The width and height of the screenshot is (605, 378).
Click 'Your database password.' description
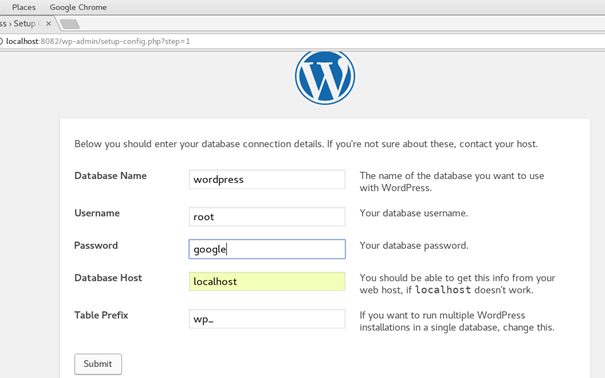pyautogui.click(x=414, y=245)
